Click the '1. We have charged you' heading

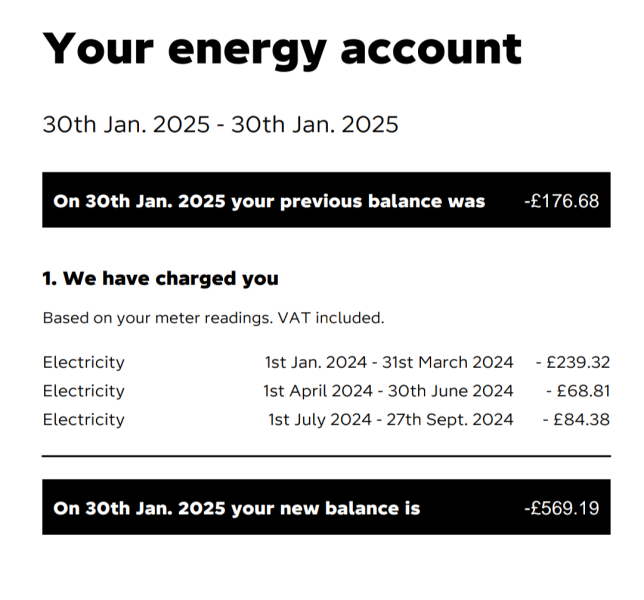coord(160,279)
